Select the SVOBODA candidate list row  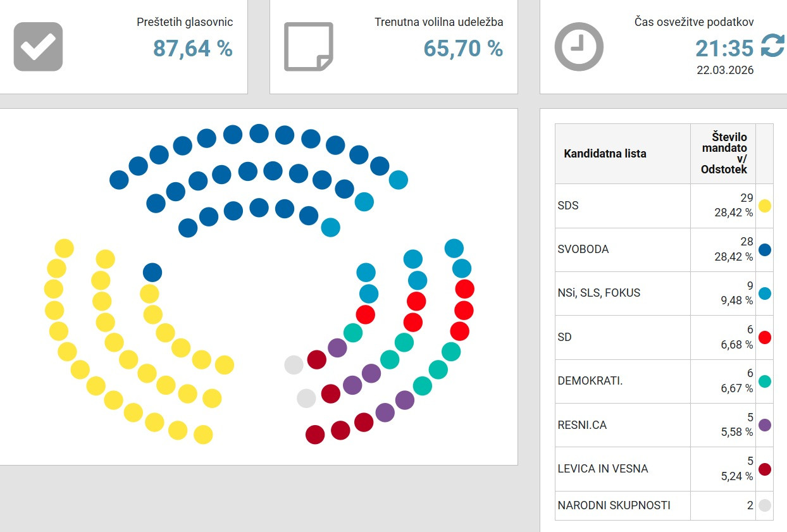pyautogui.click(x=623, y=249)
